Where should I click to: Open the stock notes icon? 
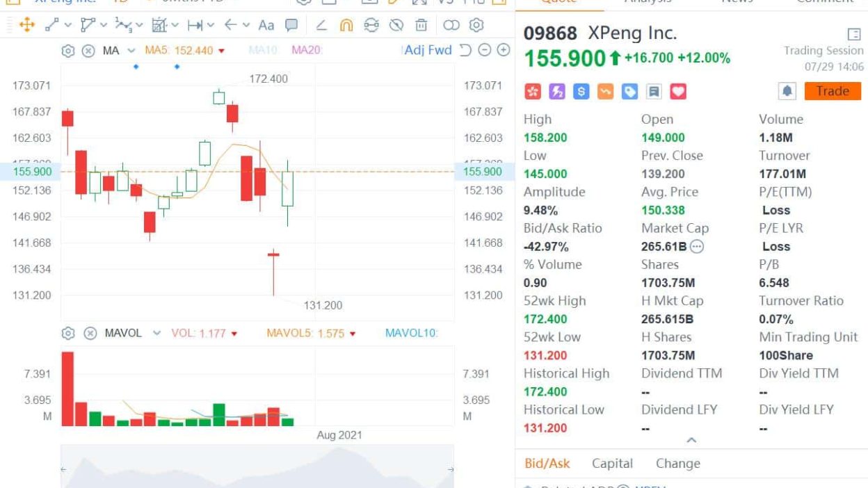(654, 91)
